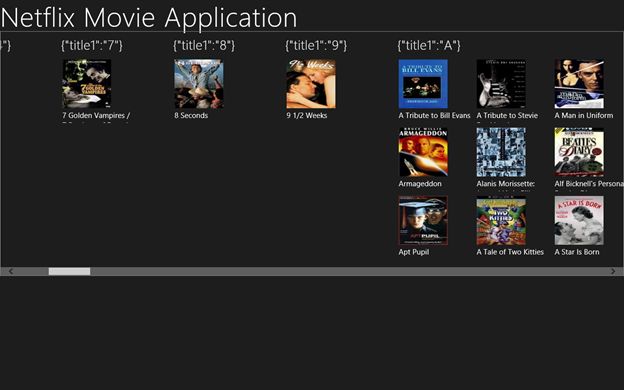624x390 pixels.
Task: Select Alf Bicknell's Beatles Diary cover
Action: tap(579, 152)
